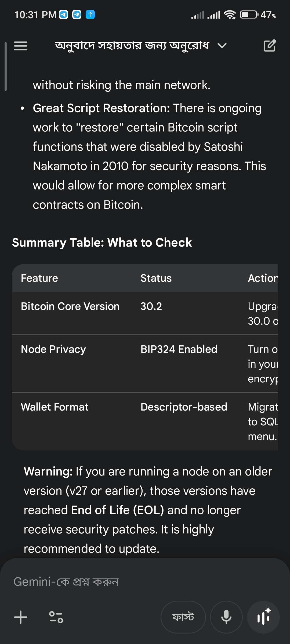Start a new chat with compose icon

coord(270,46)
